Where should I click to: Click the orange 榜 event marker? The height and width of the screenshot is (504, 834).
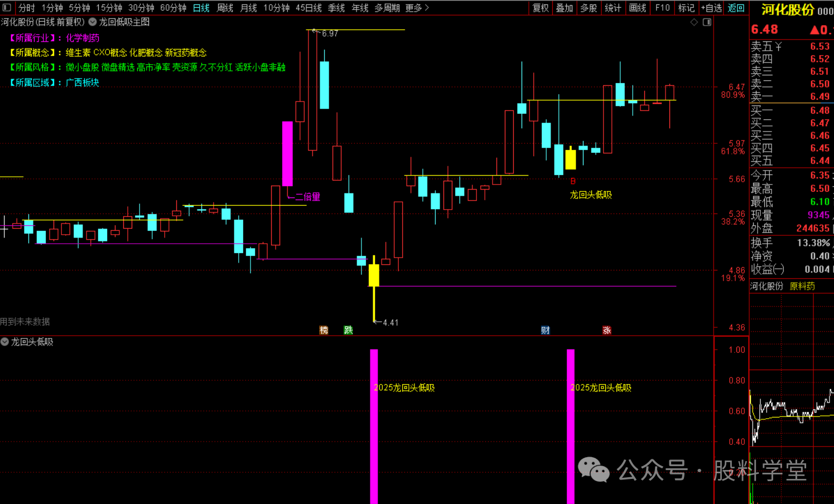(324, 330)
